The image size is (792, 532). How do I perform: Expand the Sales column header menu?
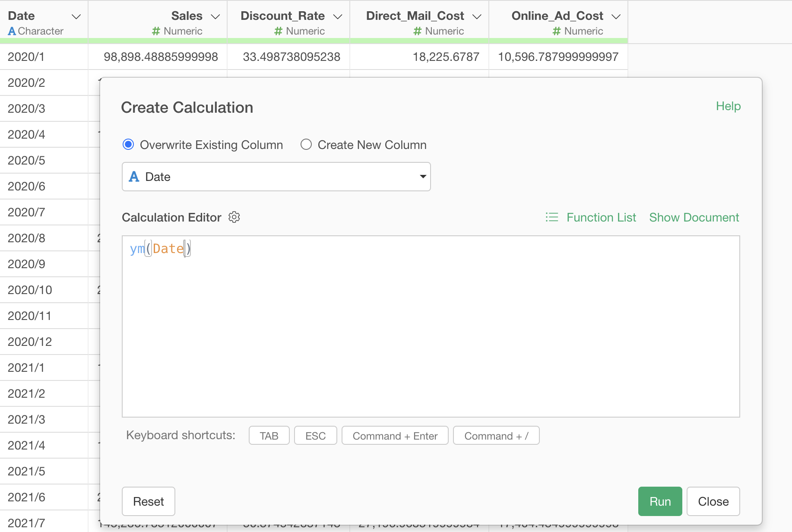[x=215, y=16]
